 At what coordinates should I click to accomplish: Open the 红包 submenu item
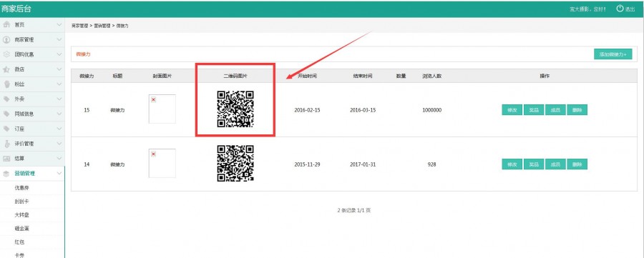(x=19, y=242)
